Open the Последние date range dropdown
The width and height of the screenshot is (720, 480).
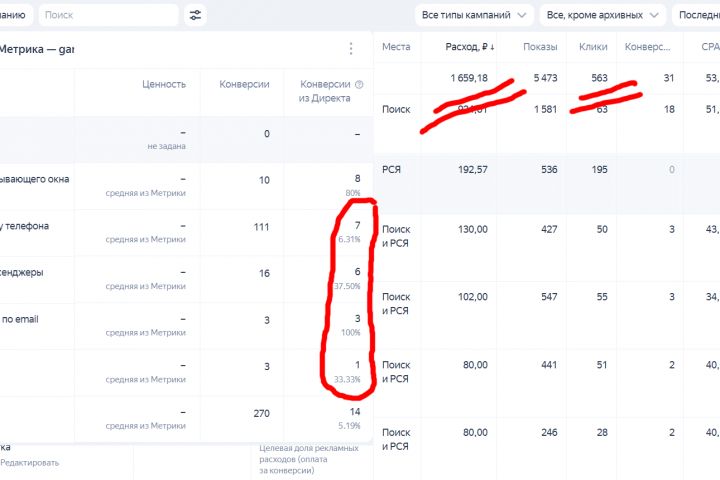699,15
